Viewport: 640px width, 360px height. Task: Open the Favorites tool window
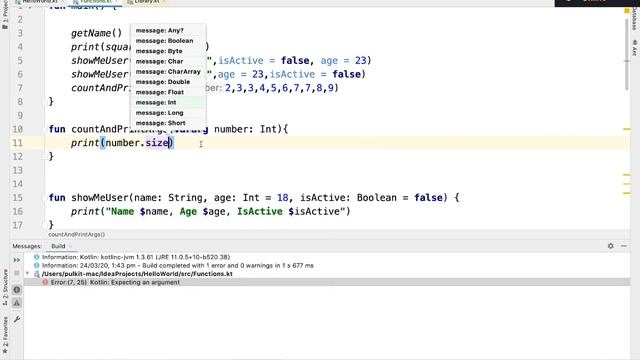coord(5,335)
